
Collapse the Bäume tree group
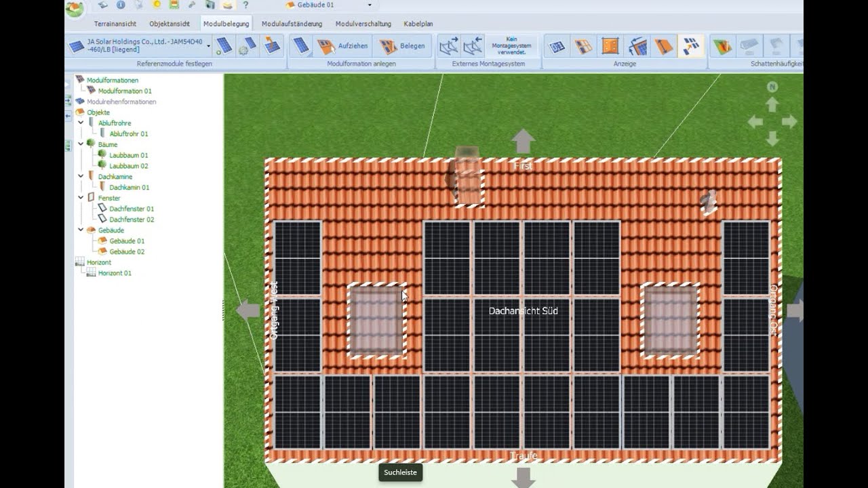pyautogui.click(x=81, y=144)
